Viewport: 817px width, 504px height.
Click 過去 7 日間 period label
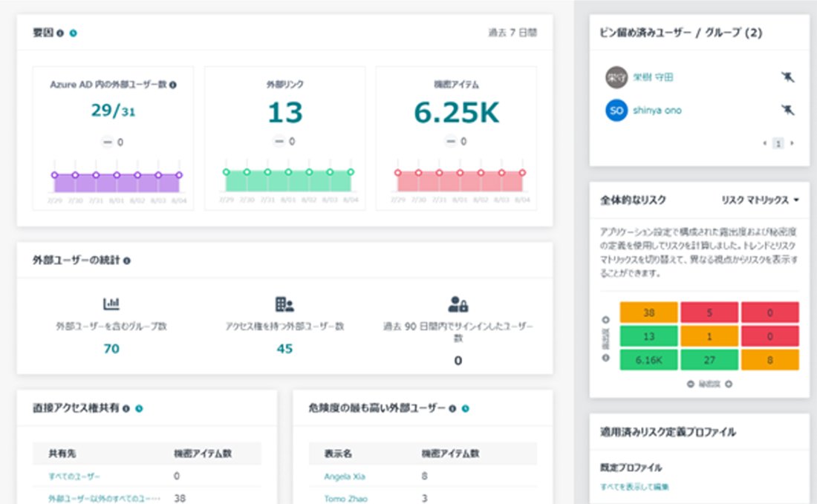pos(512,33)
